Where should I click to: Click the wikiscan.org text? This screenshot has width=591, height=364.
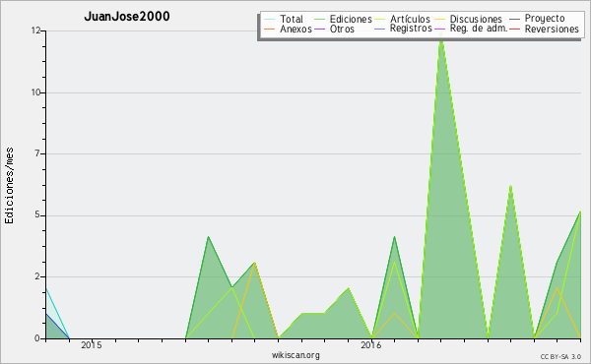pos(295,354)
